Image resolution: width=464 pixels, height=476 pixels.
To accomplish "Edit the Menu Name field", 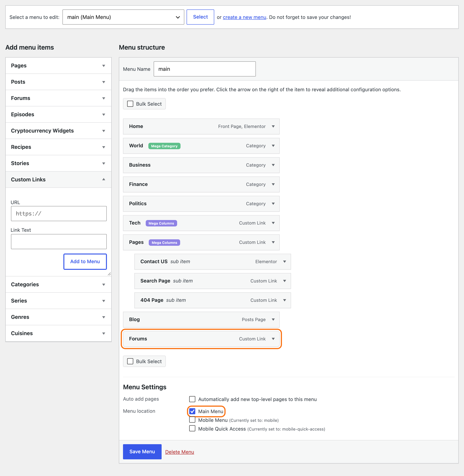I will (205, 69).
